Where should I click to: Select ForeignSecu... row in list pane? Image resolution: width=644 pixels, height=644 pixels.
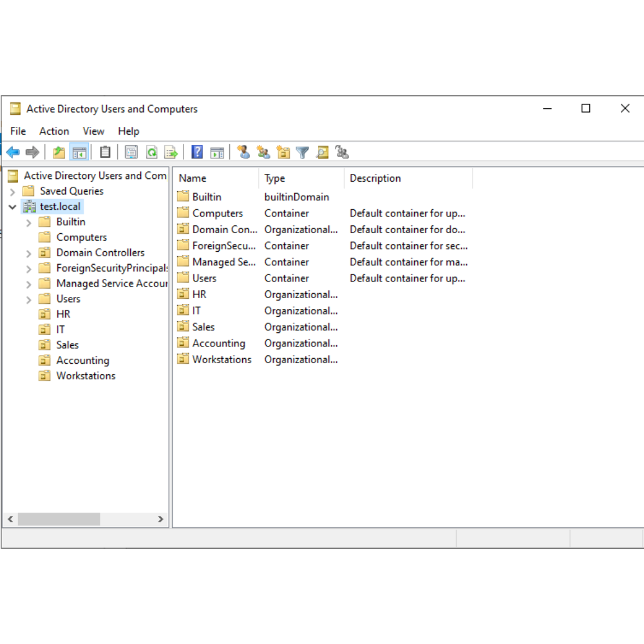(x=323, y=245)
